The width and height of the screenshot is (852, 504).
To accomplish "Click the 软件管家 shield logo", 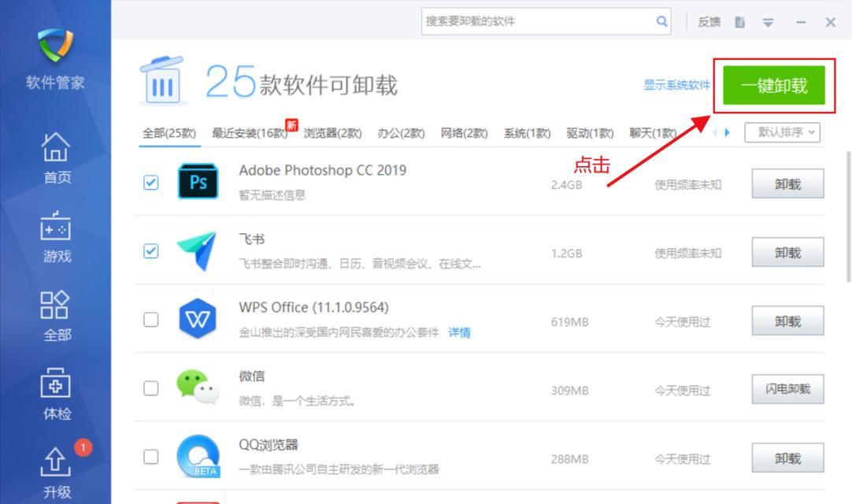I will click(x=55, y=45).
